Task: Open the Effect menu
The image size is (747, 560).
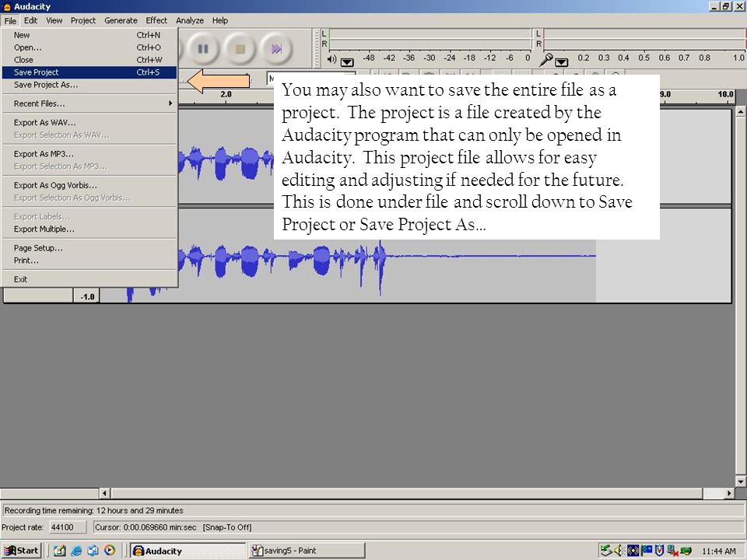Action: [x=156, y=20]
